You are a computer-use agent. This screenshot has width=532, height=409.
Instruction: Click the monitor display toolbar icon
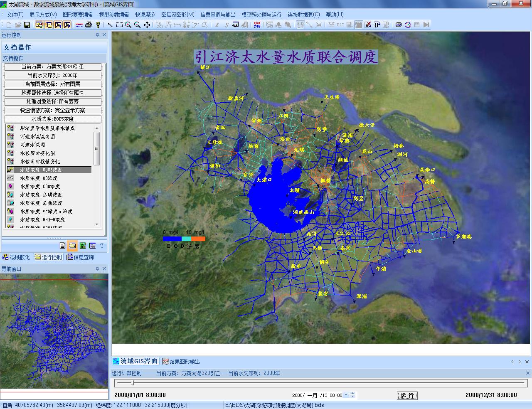coord(236,25)
